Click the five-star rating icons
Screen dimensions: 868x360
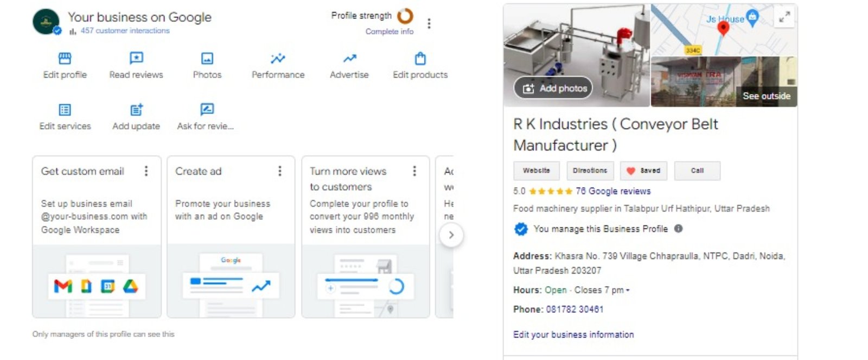coord(551,191)
